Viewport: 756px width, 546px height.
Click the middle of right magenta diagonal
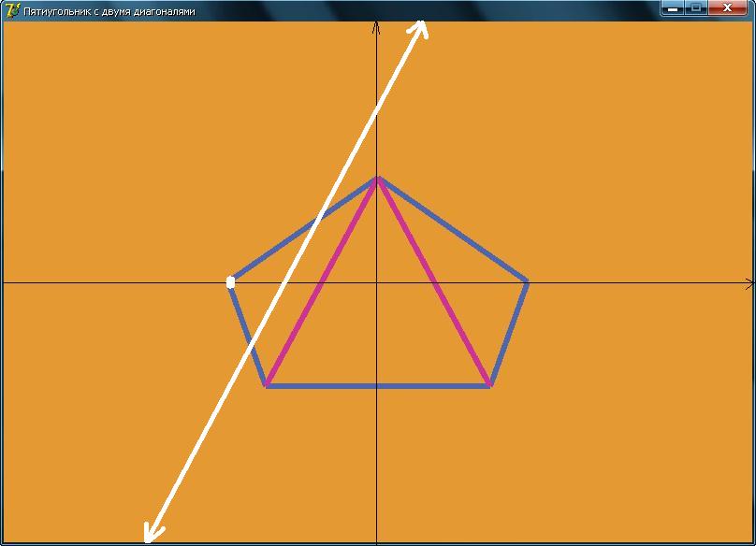click(x=433, y=281)
